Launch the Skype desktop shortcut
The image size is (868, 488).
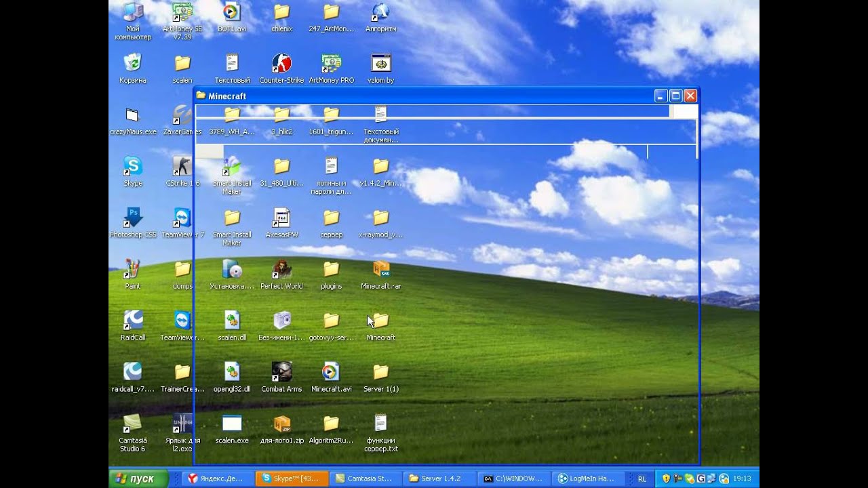[x=133, y=171]
